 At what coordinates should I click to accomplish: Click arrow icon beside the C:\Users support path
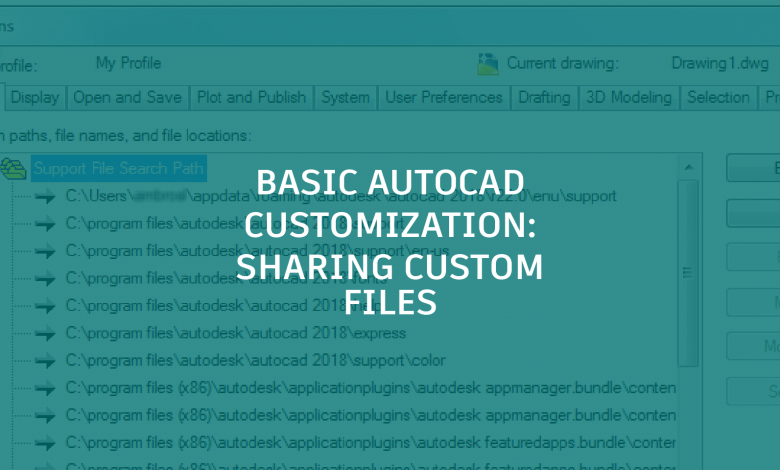click(x=44, y=196)
